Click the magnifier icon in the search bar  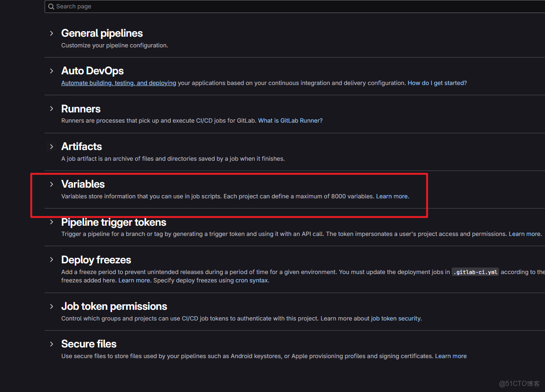coord(51,7)
